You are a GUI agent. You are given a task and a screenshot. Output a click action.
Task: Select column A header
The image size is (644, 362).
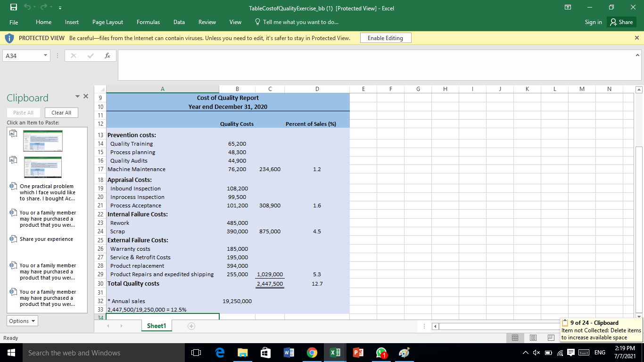pyautogui.click(x=163, y=89)
